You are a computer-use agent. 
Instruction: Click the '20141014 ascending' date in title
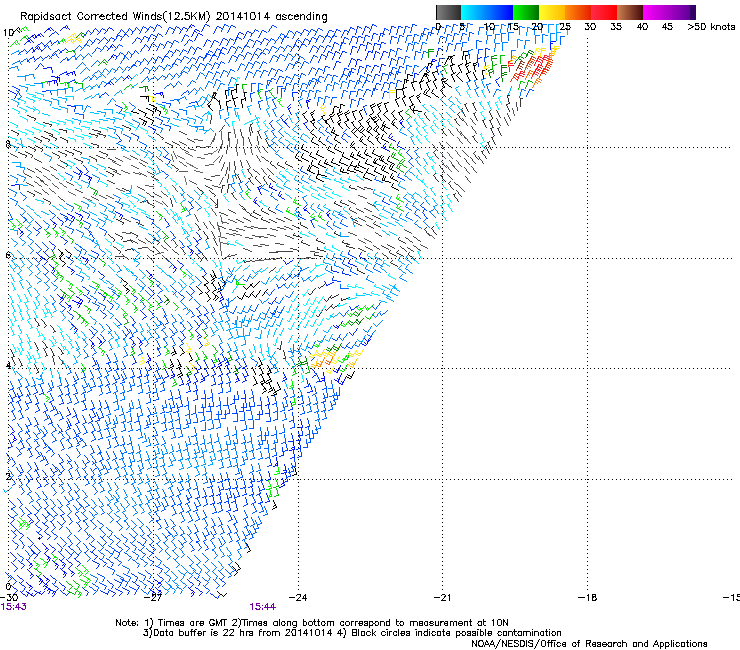point(271,16)
